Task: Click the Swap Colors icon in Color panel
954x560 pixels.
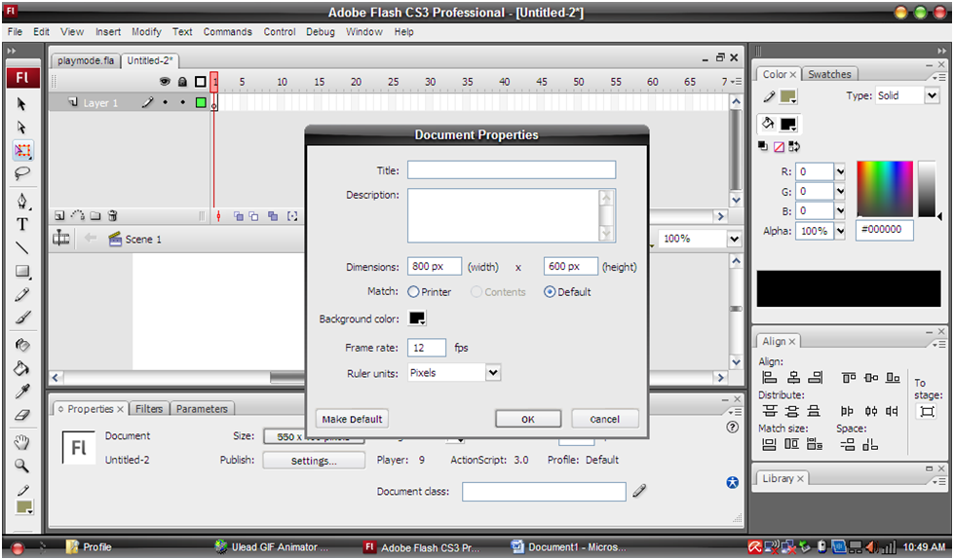Action: coord(794,146)
